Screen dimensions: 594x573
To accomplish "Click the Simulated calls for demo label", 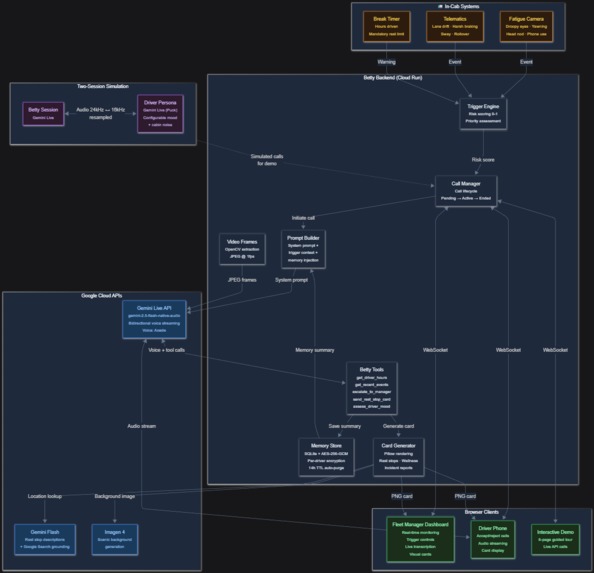I will pos(267,160).
